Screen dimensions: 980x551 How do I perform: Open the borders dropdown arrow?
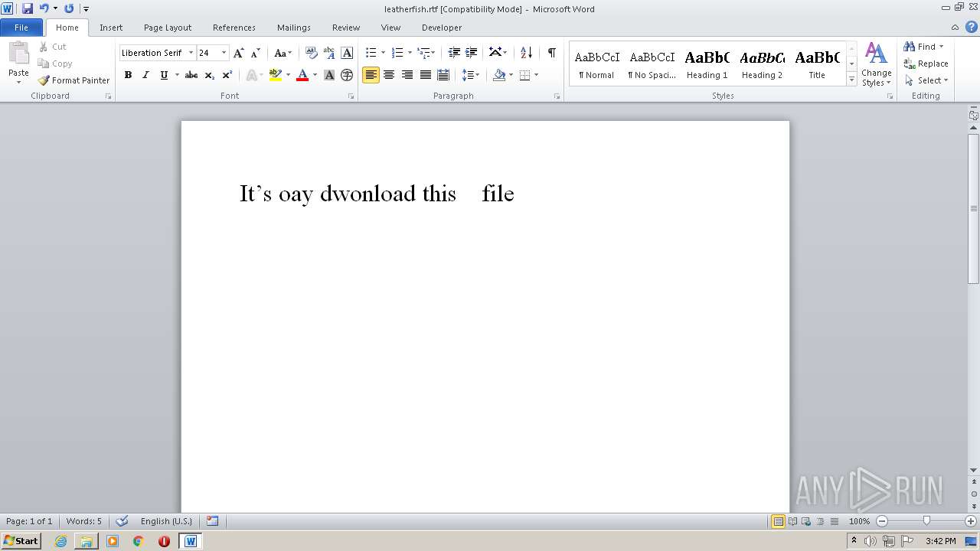[536, 75]
